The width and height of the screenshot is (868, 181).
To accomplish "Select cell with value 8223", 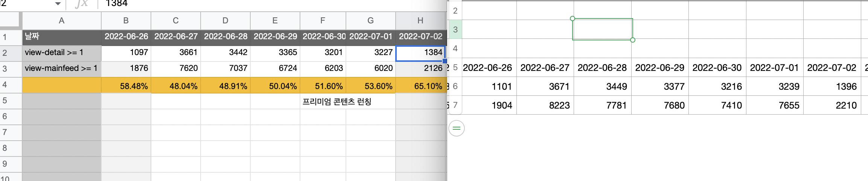I will click(x=545, y=105).
